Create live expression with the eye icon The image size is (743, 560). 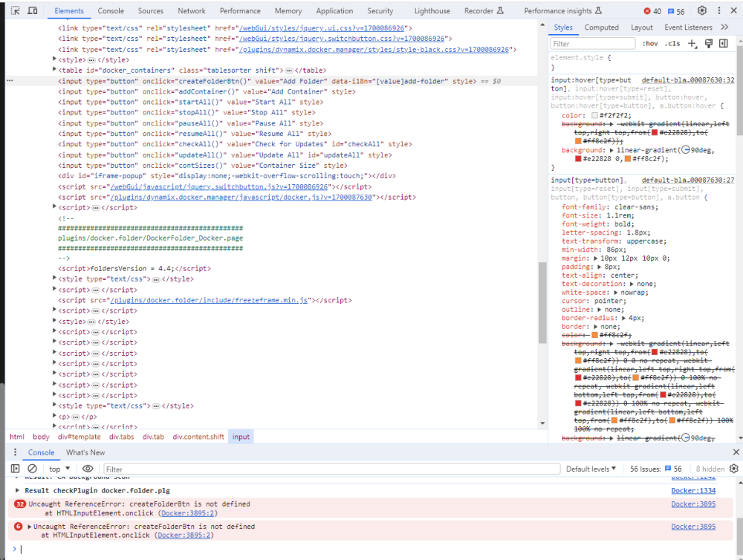pos(88,469)
